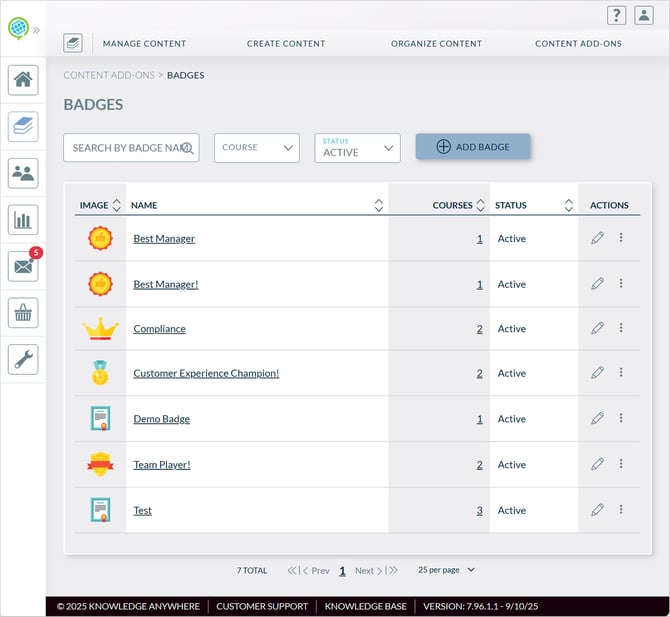The width and height of the screenshot is (670, 617).
Task: Go to the Prev page
Action: click(x=316, y=571)
